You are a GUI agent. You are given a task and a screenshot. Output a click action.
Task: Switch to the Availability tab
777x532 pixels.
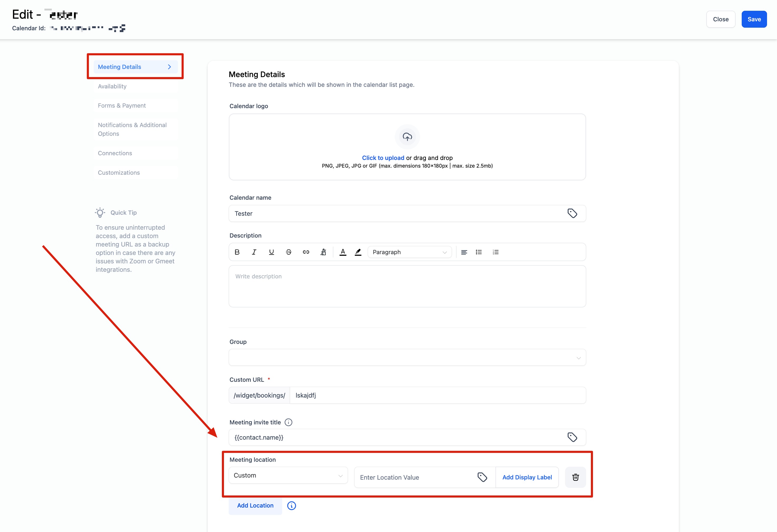coord(112,86)
